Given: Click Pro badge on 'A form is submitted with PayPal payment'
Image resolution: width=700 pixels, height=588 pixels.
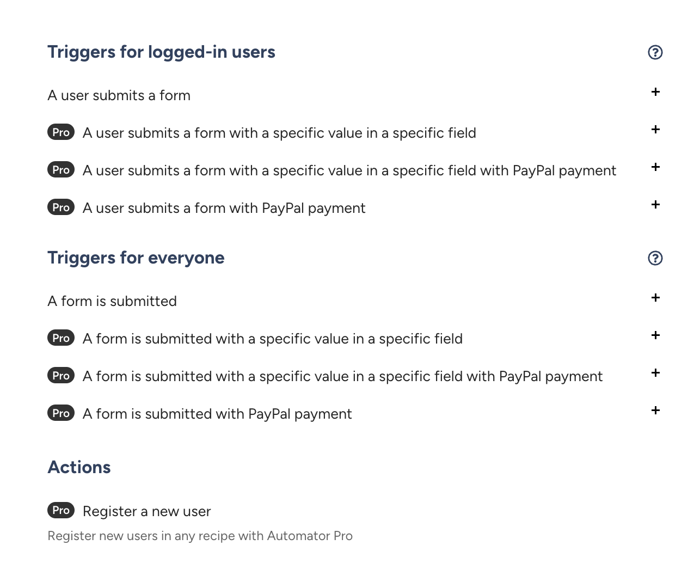Looking at the screenshot, I should click(x=61, y=413).
